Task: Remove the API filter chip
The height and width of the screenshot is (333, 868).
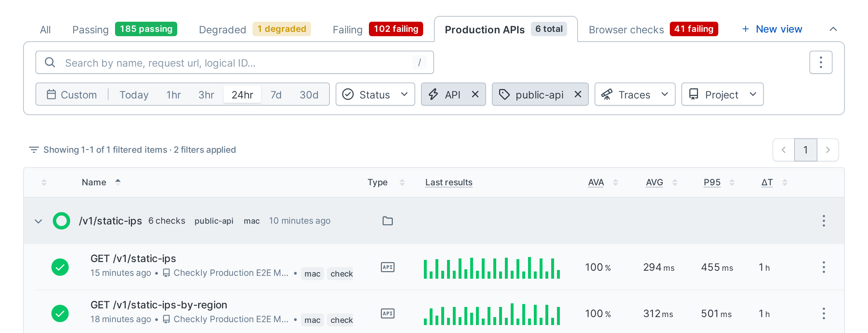Action: coord(475,94)
